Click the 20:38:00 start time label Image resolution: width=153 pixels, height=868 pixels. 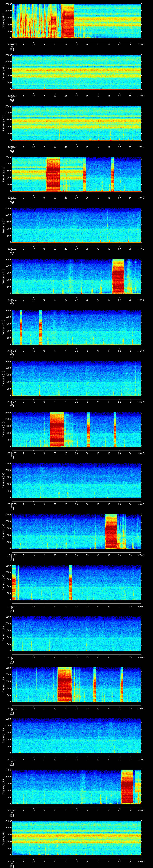pos(12,147)
